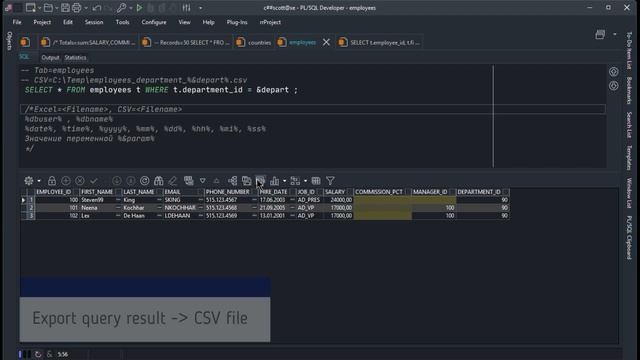The height and width of the screenshot is (360, 640).
Task: Open the Bookmarks side panel
Action: pos(629,90)
